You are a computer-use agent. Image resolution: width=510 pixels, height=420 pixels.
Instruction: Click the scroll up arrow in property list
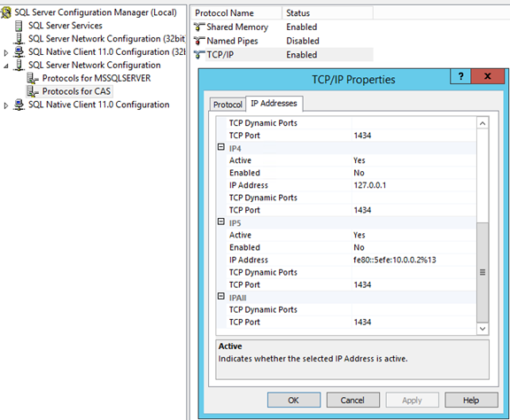click(x=483, y=123)
